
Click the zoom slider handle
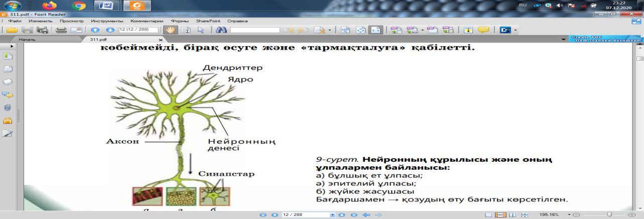click(x=609, y=214)
